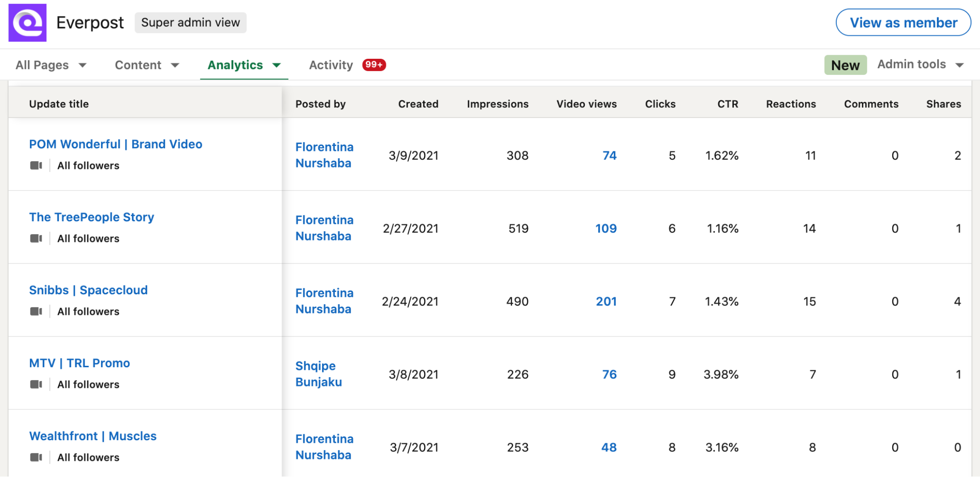Open MTV | TRL Promo update
The image size is (980, 477).
79,363
